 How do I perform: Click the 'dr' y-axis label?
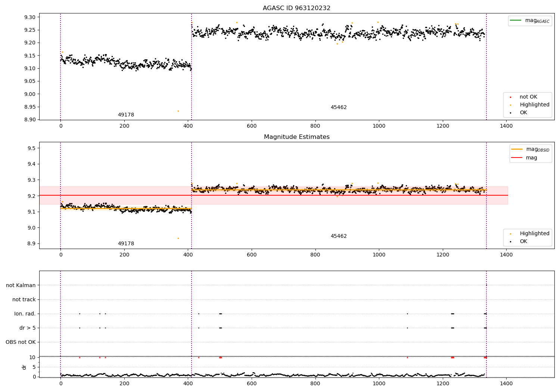[24, 367]
